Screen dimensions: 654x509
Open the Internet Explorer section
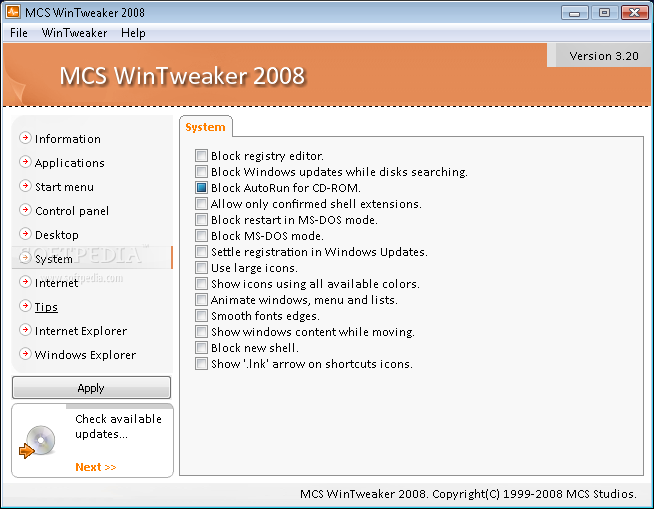(x=81, y=331)
